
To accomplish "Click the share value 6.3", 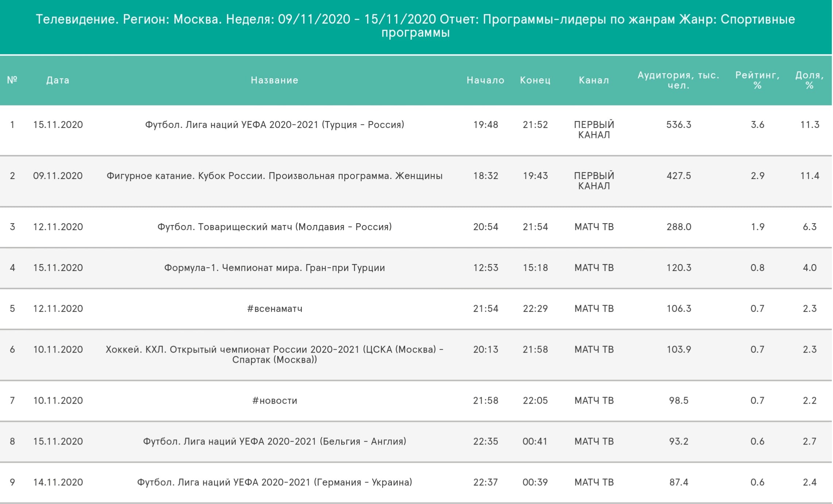I will tap(810, 227).
